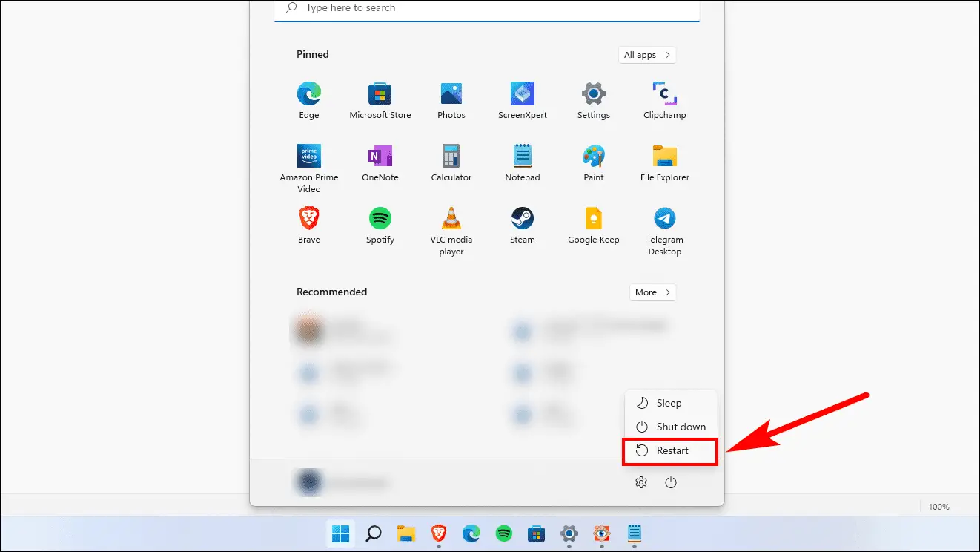Click the Windows Start button on taskbar
This screenshot has height=552, width=980.
(x=341, y=533)
